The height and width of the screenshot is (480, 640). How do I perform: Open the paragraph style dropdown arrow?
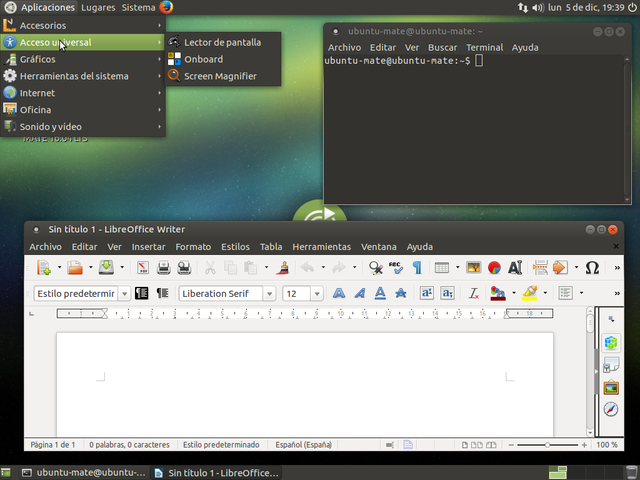[124, 293]
